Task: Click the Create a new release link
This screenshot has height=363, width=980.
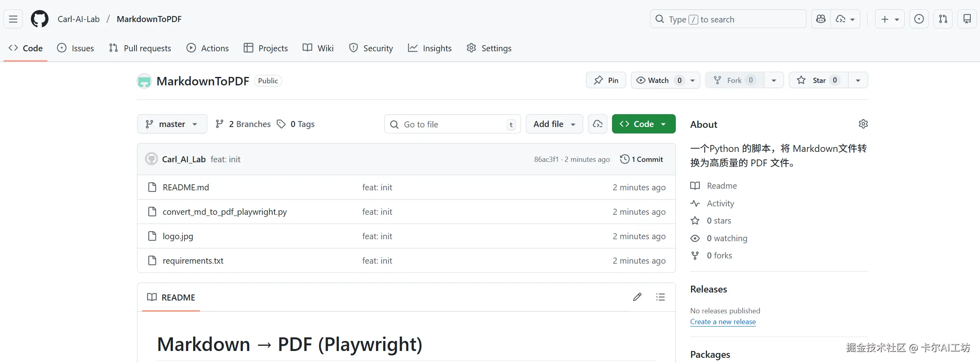Action: (723, 322)
